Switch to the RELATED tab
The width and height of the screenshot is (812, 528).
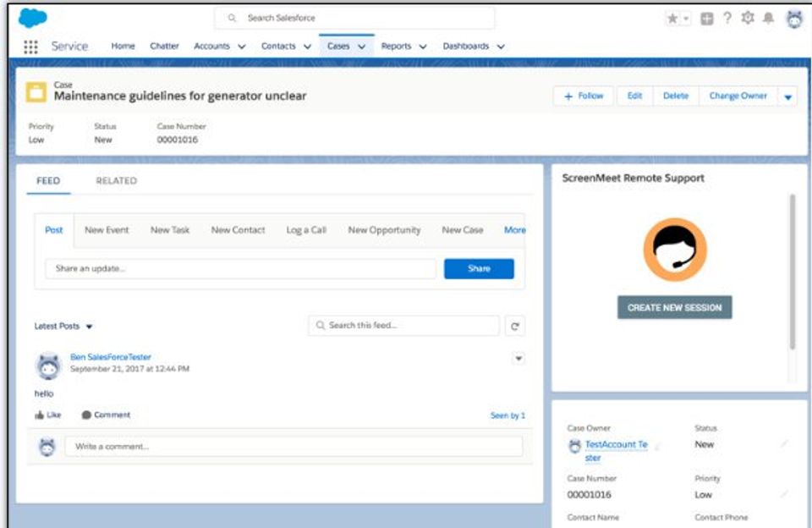(117, 181)
